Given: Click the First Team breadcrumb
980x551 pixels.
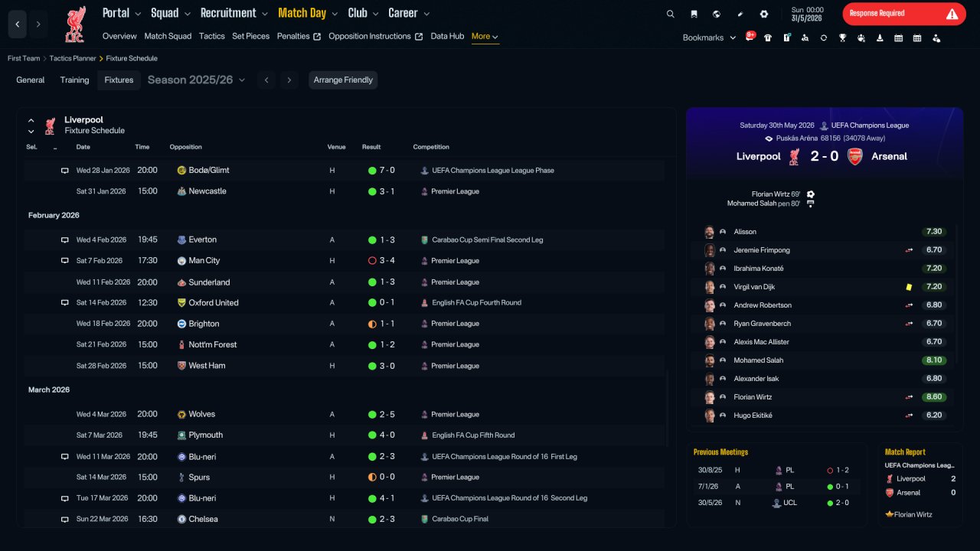Looking at the screenshot, I should pyautogui.click(x=24, y=58).
